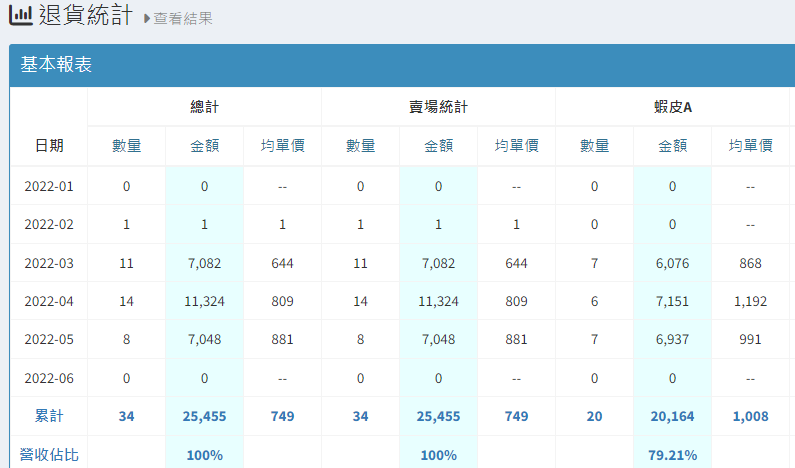The width and height of the screenshot is (795, 468).
Task: Click 均單價 header under 蝦皮A
Action: [x=750, y=146]
